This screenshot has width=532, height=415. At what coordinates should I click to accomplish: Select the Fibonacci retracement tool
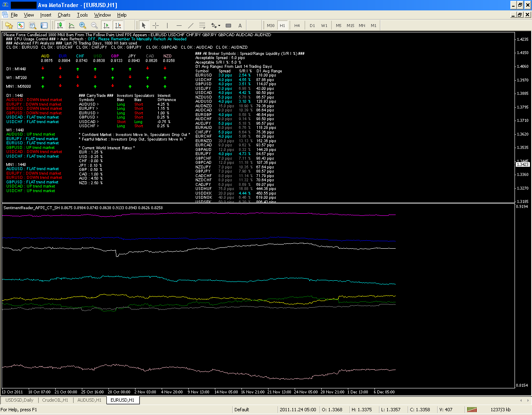click(202, 25)
